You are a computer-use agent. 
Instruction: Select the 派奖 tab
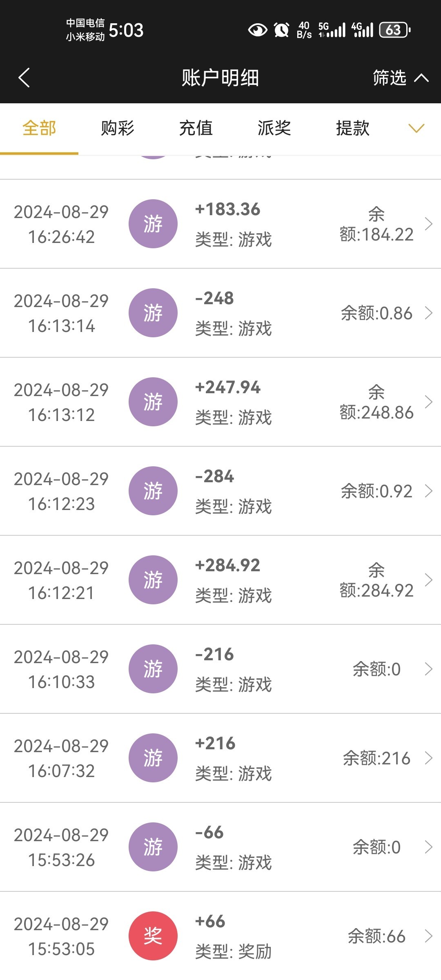(x=274, y=128)
